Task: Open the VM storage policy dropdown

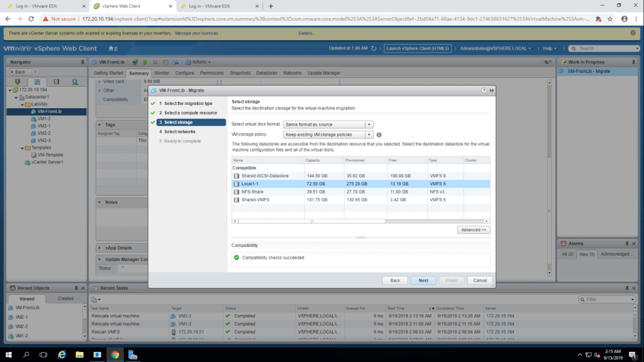Action: click(x=369, y=134)
